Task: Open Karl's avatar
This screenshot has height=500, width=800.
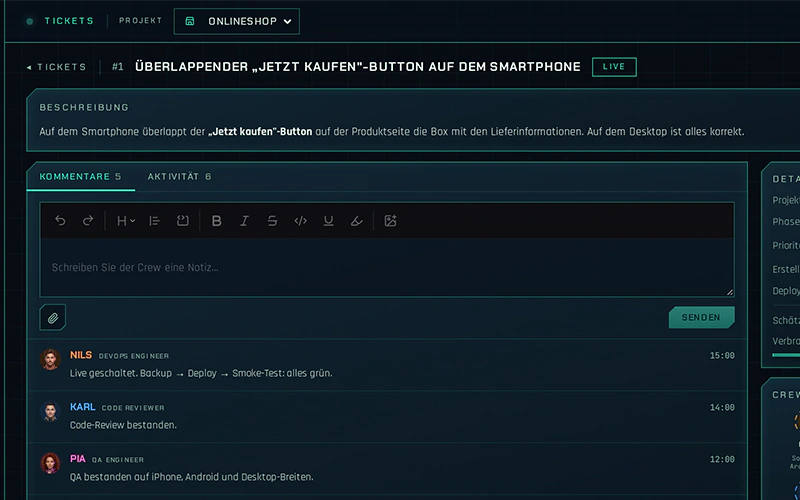Action: coord(50,411)
